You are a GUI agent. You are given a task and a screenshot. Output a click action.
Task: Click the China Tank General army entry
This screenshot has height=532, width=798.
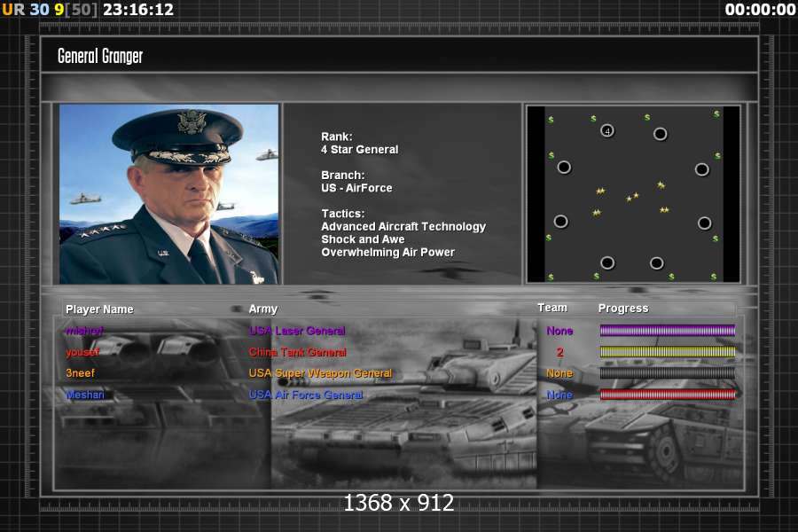click(x=298, y=352)
